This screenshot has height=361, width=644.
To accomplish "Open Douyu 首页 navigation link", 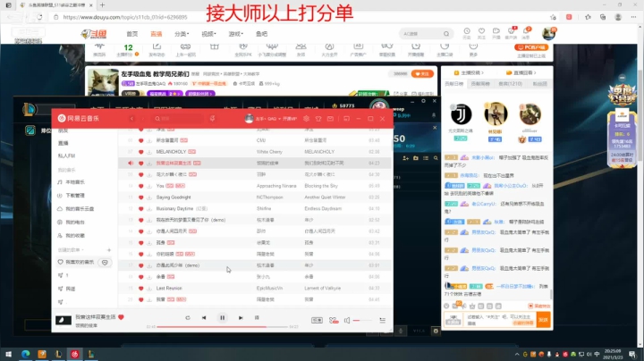I will [x=132, y=34].
